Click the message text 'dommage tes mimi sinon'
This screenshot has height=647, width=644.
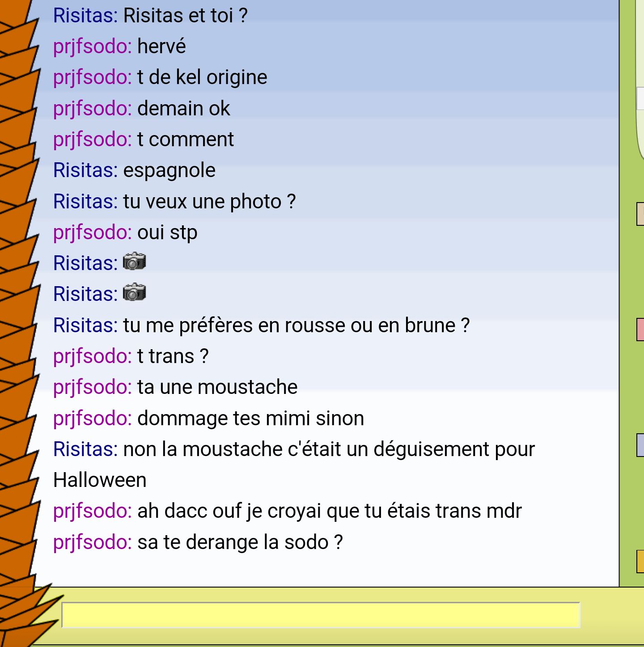[250, 419]
